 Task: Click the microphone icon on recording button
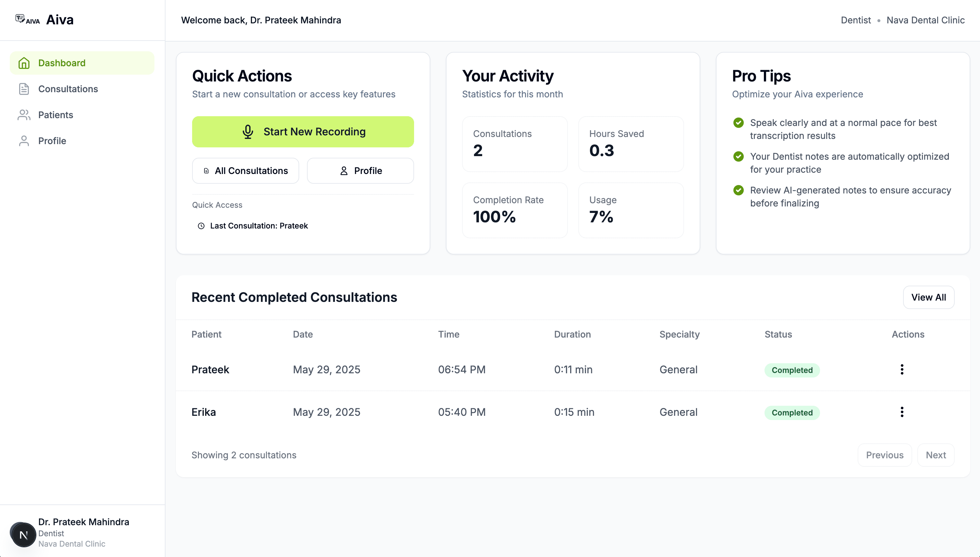248,132
